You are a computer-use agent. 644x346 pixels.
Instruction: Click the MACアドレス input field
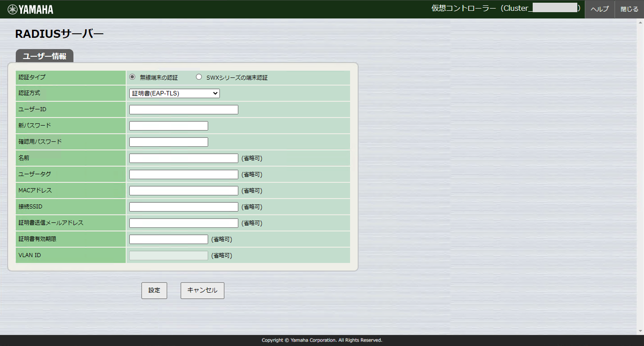(x=183, y=190)
